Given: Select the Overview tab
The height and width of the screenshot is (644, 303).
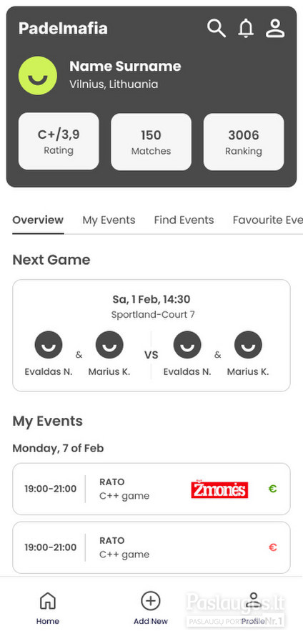Looking at the screenshot, I should tap(38, 220).
